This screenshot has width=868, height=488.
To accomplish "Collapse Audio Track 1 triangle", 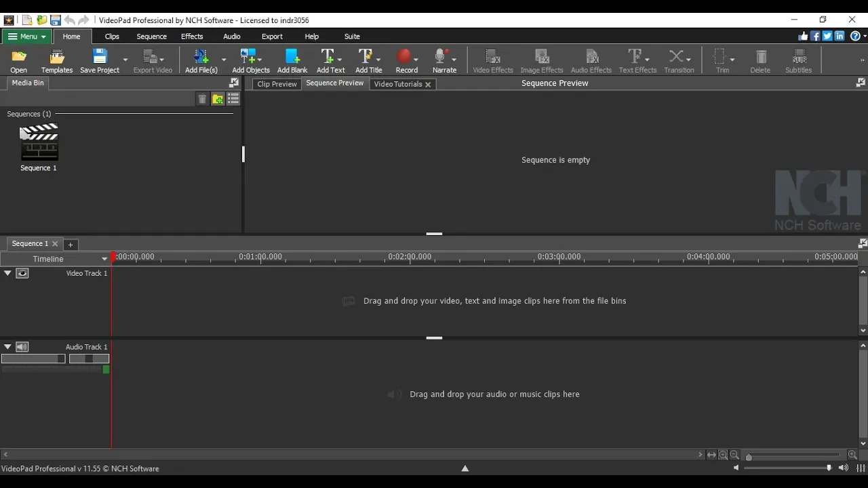I will 7,347.
